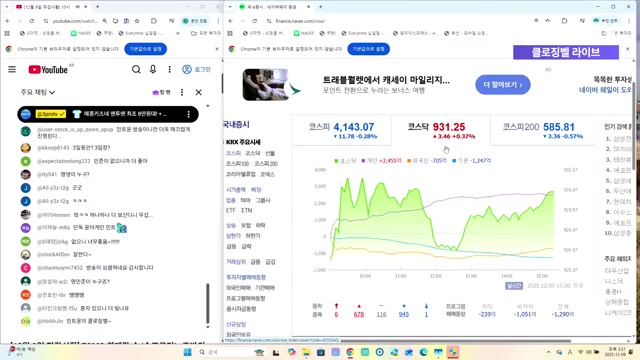
Task: Bookmark YouTube page with star icon
Action: [137, 21]
